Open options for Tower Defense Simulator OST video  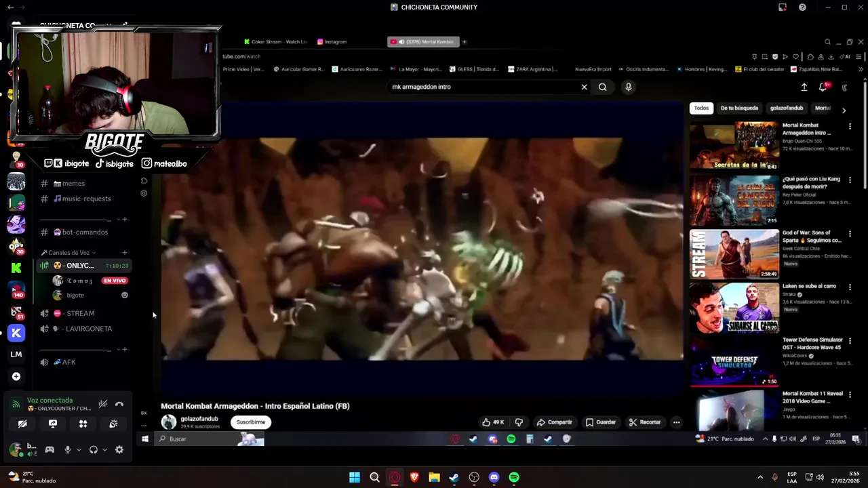850,341
